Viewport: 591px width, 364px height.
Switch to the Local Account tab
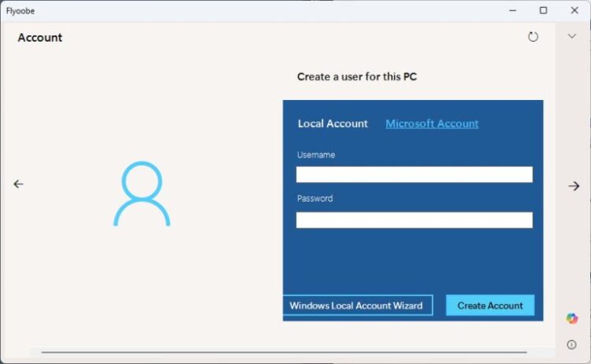click(333, 124)
